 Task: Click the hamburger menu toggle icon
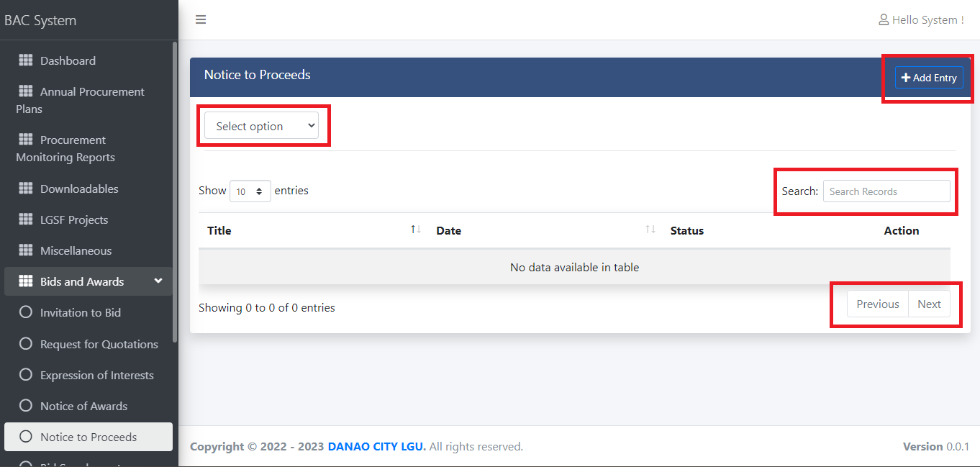click(x=201, y=19)
